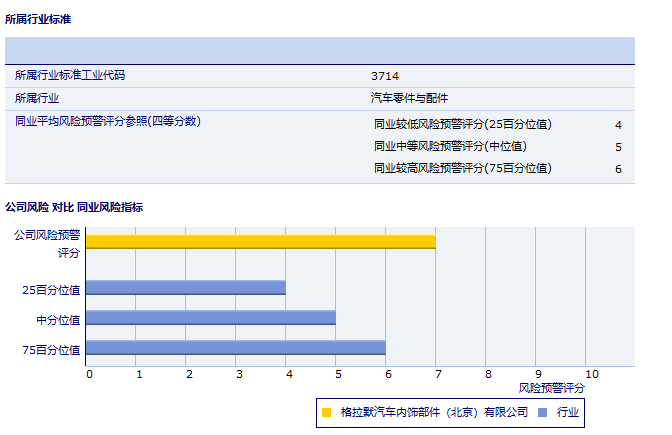This screenshot has height=435, width=672.
Task: Click the 行业 legend label text
Action: [568, 412]
